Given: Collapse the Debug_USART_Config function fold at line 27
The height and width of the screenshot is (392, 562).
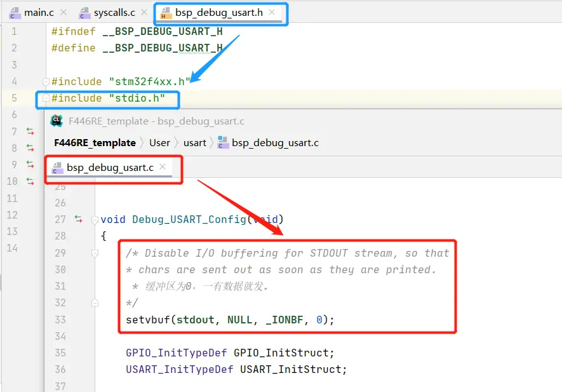Looking at the screenshot, I should coord(95,220).
